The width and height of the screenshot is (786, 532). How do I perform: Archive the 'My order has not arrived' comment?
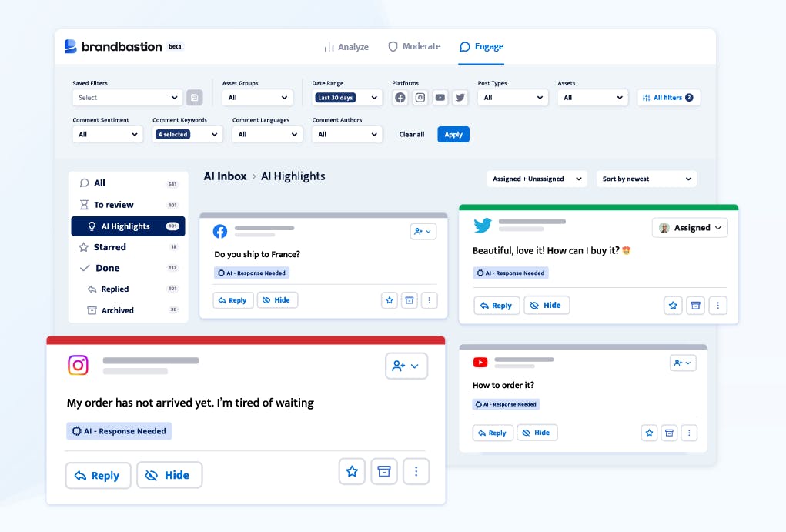[384, 471]
